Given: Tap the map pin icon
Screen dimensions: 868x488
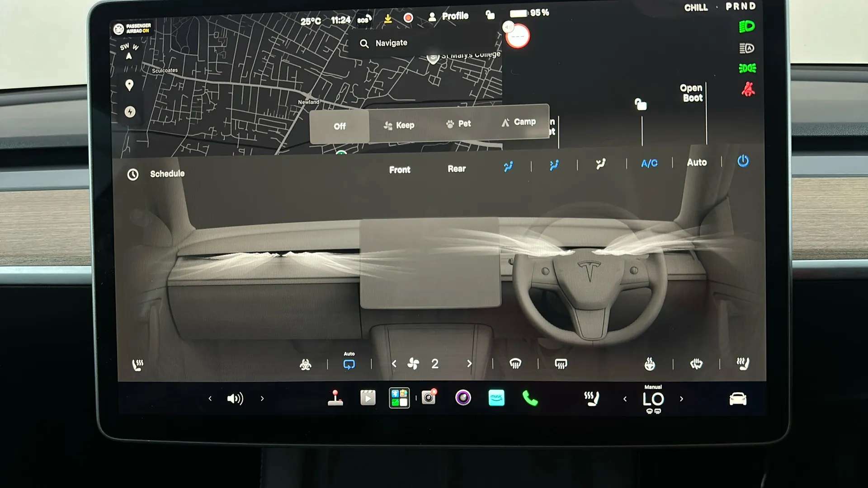Looking at the screenshot, I should coord(129,85).
